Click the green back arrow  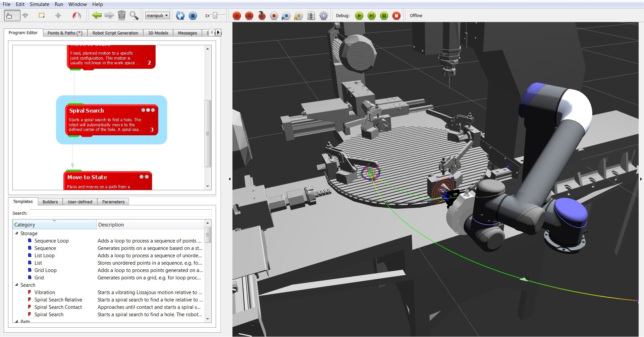click(x=97, y=15)
